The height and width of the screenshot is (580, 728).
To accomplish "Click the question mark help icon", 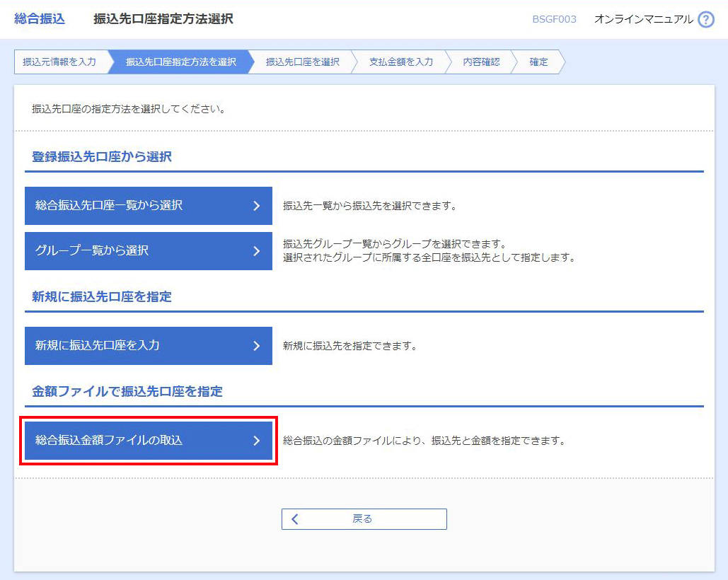I will [x=705, y=20].
